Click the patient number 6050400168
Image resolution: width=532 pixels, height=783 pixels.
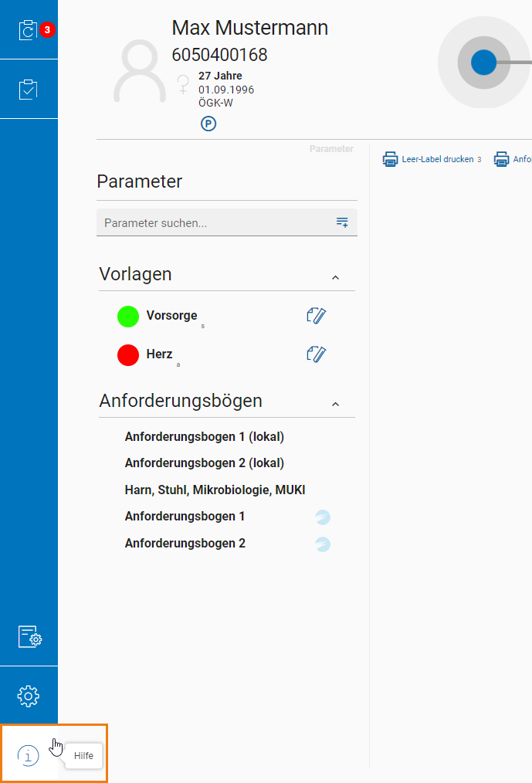tap(220, 54)
